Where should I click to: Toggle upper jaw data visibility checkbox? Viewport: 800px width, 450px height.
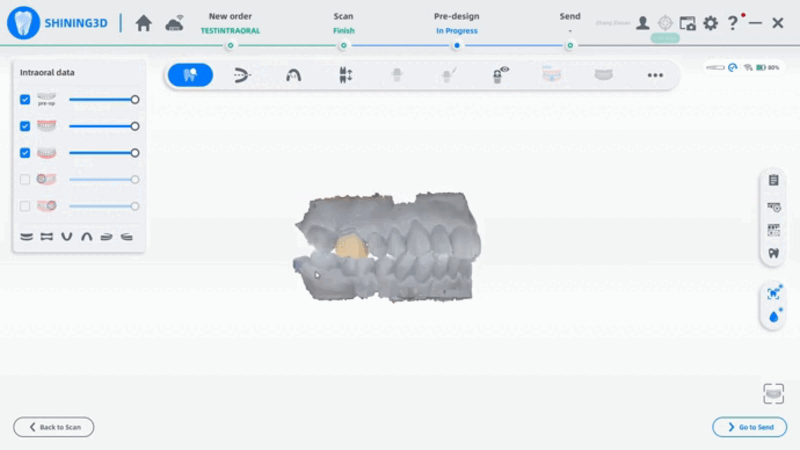[x=25, y=126]
